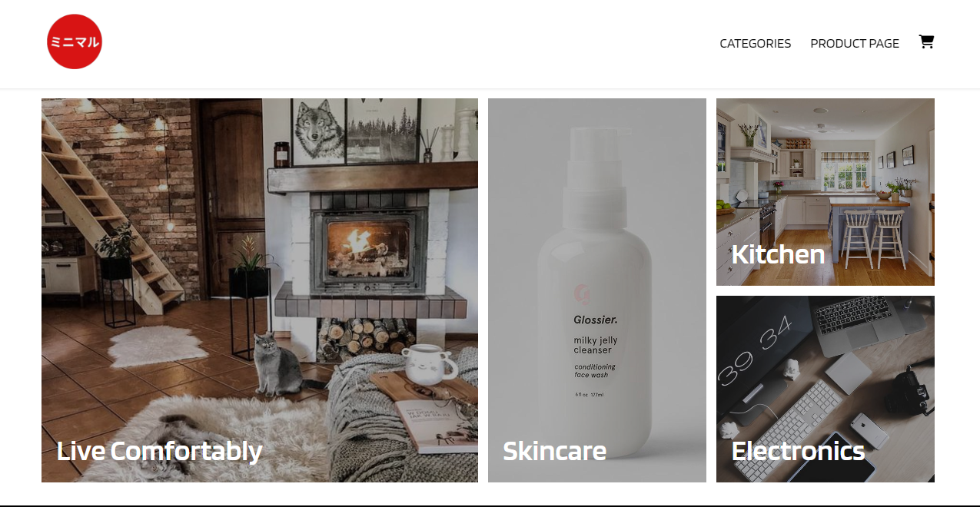Click the white cat mug on the blanket

tap(429, 364)
